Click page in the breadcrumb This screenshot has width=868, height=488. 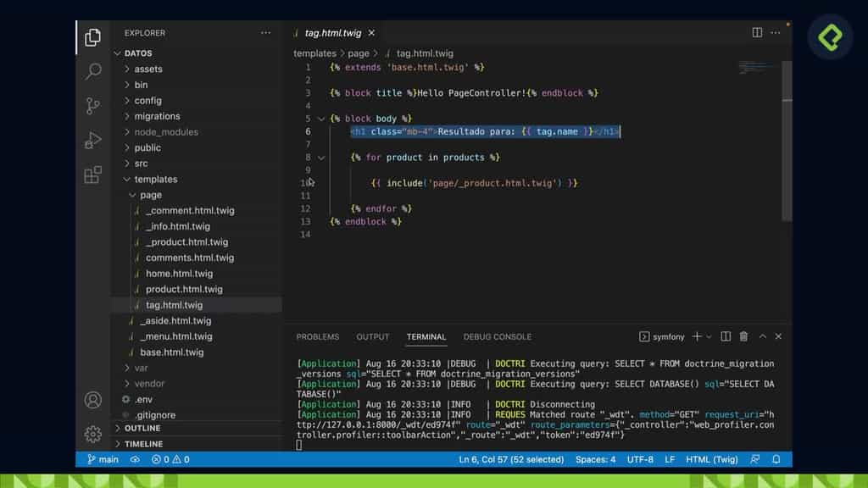(x=359, y=53)
